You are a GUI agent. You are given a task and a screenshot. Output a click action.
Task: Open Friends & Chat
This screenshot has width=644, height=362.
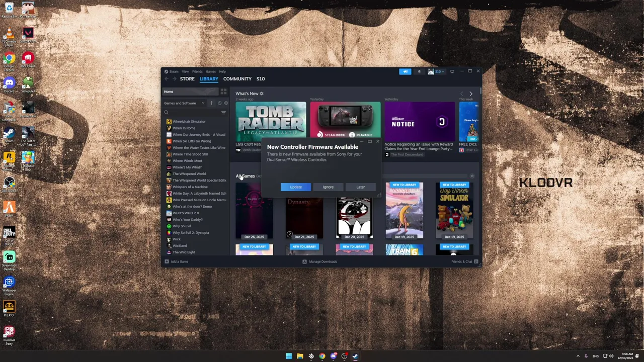pyautogui.click(x=464, y=261)
